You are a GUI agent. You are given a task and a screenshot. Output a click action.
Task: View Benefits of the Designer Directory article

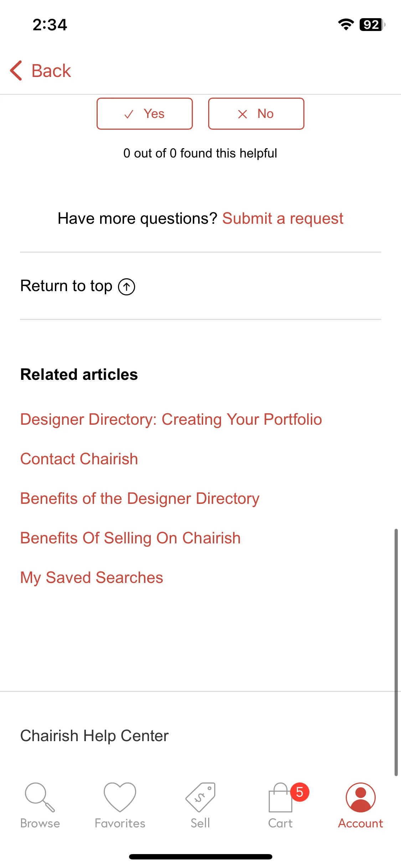pos(140,498)
